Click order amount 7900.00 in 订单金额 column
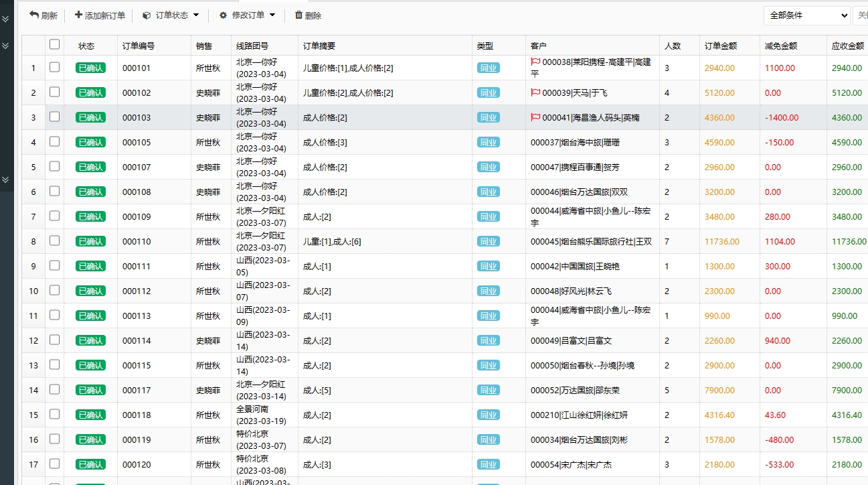 (719, 390)
